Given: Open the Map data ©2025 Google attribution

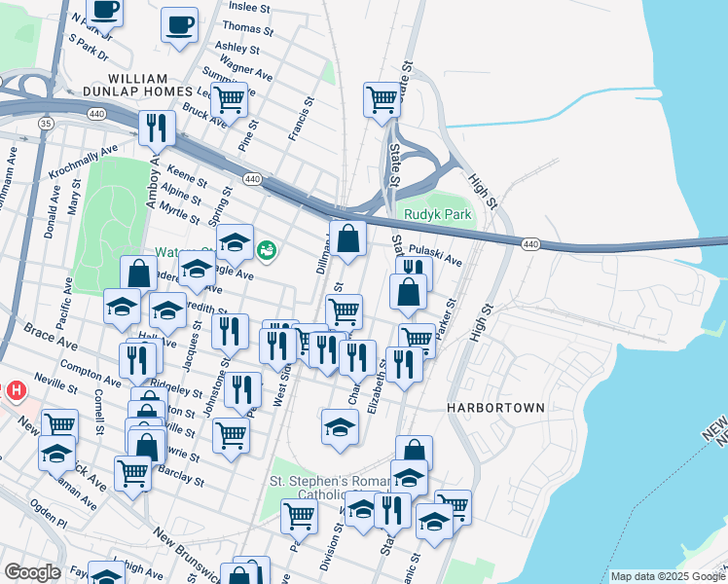Looking at the screenshot, I should coord(668,576).
